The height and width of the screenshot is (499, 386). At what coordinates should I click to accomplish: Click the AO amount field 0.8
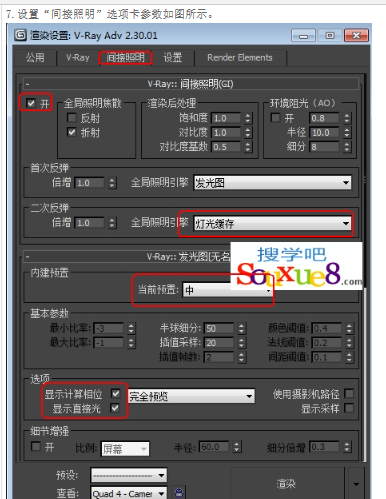(324, 118)
